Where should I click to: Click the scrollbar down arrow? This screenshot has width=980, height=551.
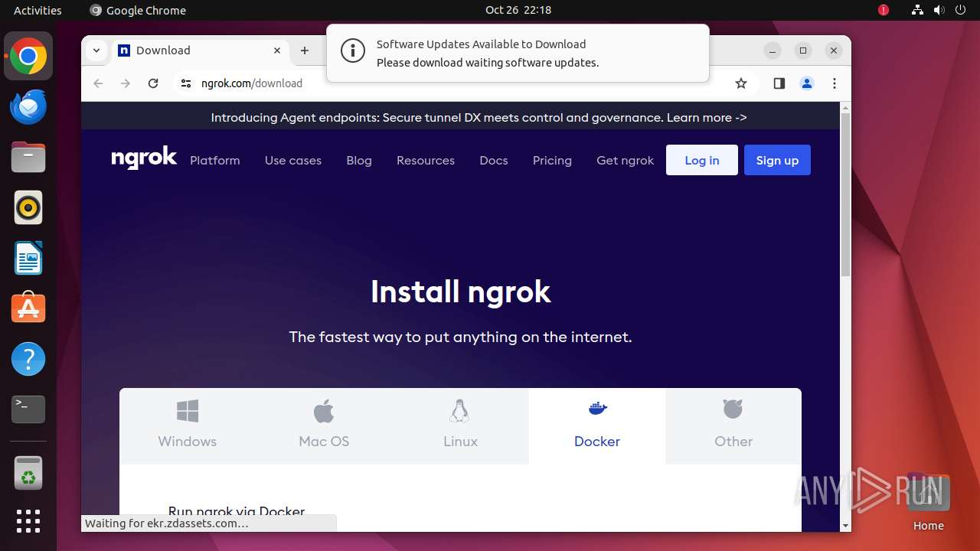(x=845, y=526)
